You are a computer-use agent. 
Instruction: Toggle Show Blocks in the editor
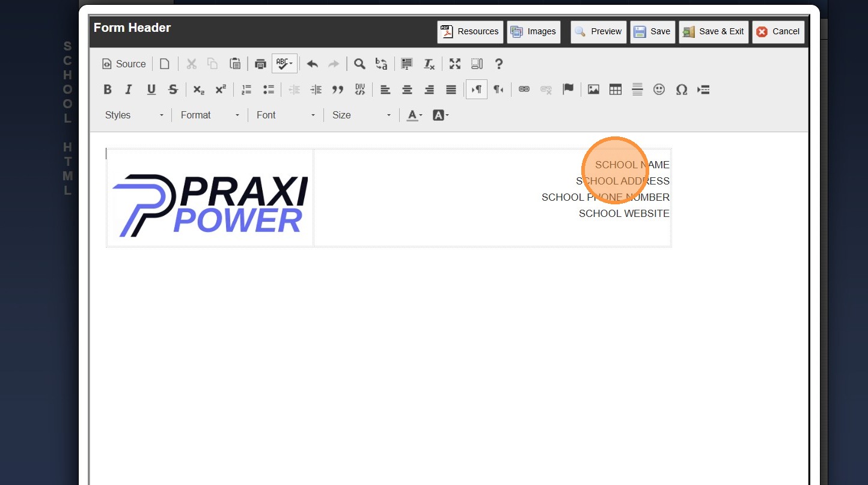(477, 64)
